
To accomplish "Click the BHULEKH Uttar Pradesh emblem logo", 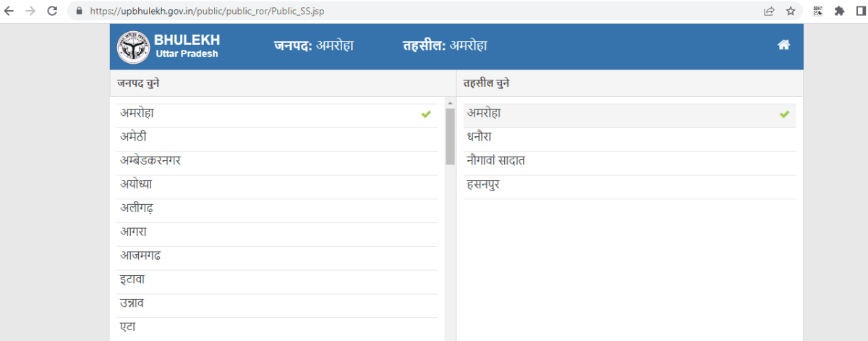I will click(x=133, y=46).
